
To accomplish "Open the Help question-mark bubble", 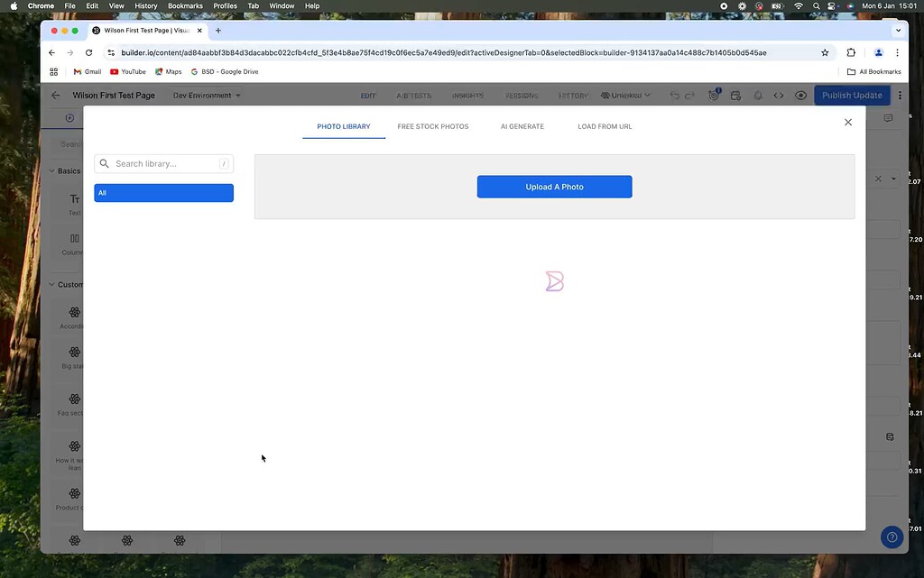I will (892, 537).
